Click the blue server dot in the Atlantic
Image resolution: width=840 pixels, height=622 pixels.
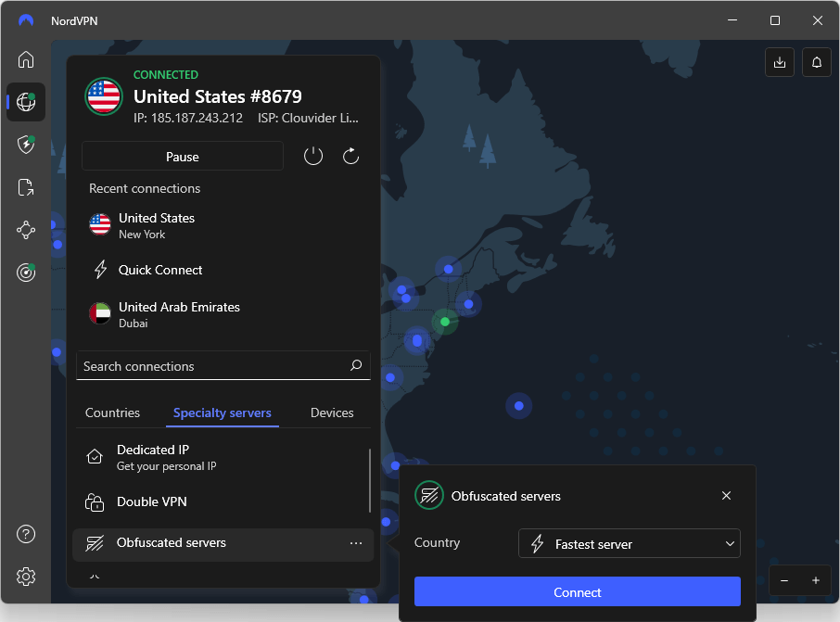tap(518, 406)
